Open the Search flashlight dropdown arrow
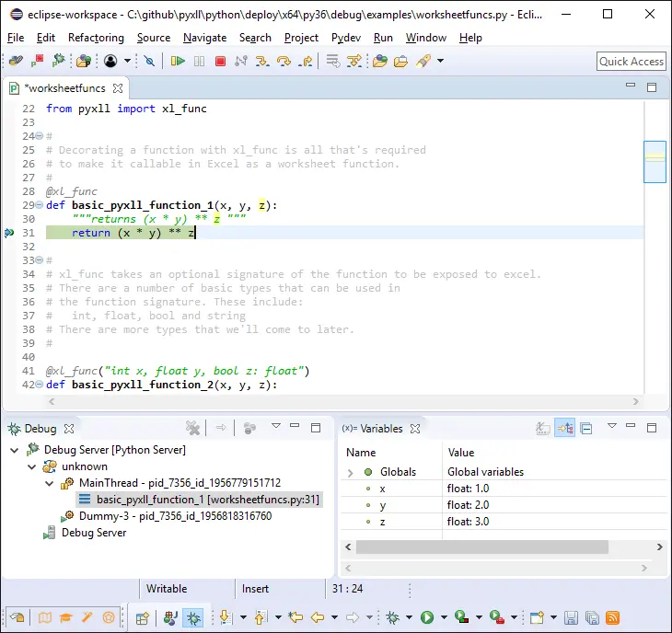This screenshot has width=672, height=633. [440, 61]
